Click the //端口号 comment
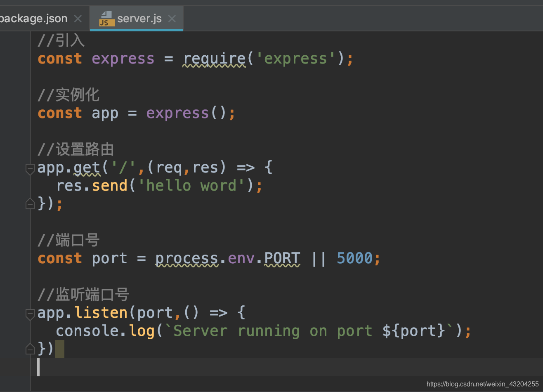The image size is (543, 392). click(x=68, y=240)
